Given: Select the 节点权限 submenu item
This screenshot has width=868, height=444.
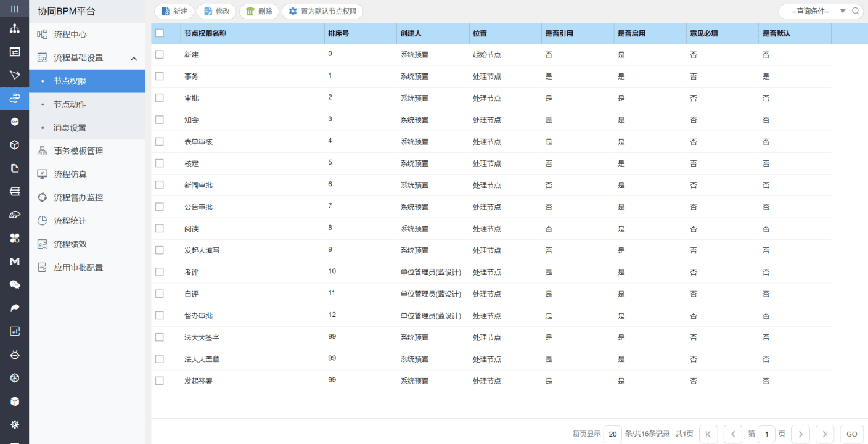Looking at the screenshot, I should (x=87, y=81).
